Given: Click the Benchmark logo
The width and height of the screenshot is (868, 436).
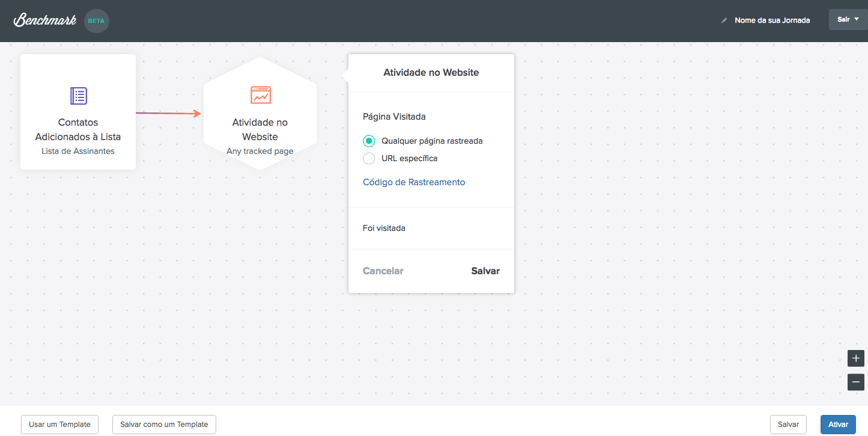Looking at the screenshot, I should 45,20.
